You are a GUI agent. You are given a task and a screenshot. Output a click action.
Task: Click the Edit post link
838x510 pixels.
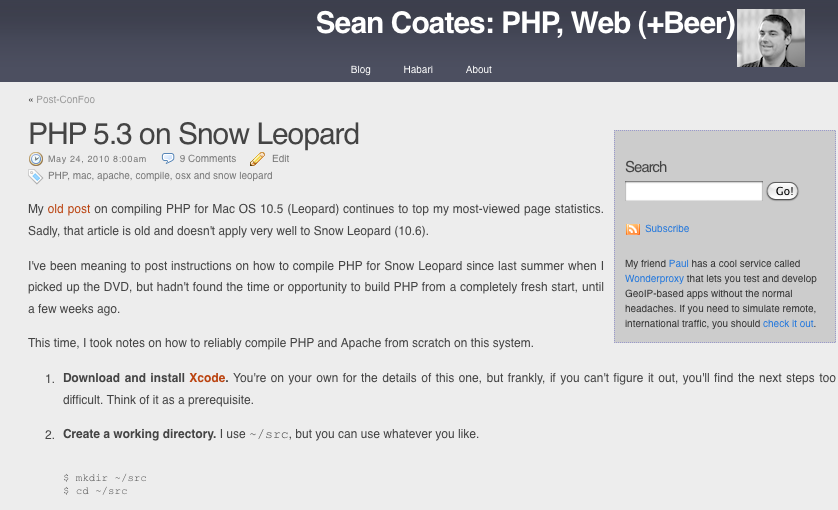(x=280, y=158)
